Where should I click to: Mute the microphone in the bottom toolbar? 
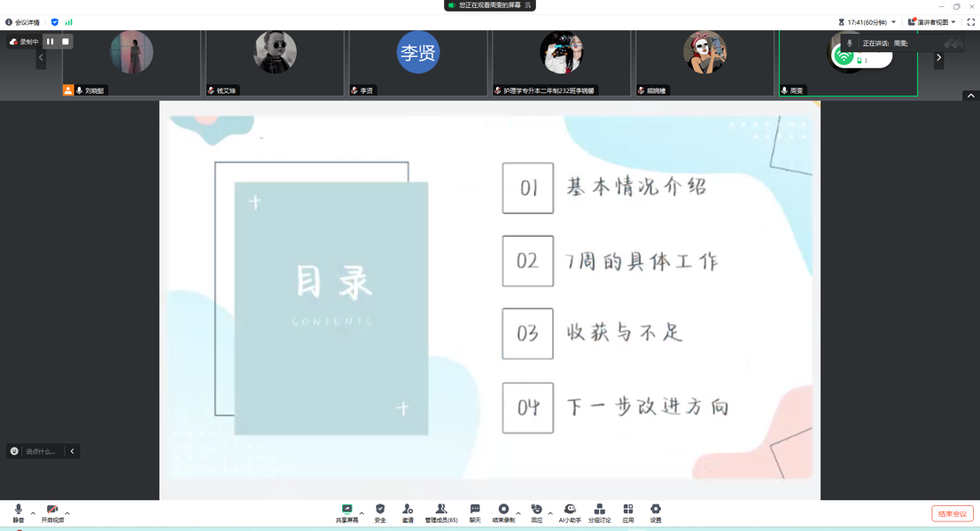point(18,512)
